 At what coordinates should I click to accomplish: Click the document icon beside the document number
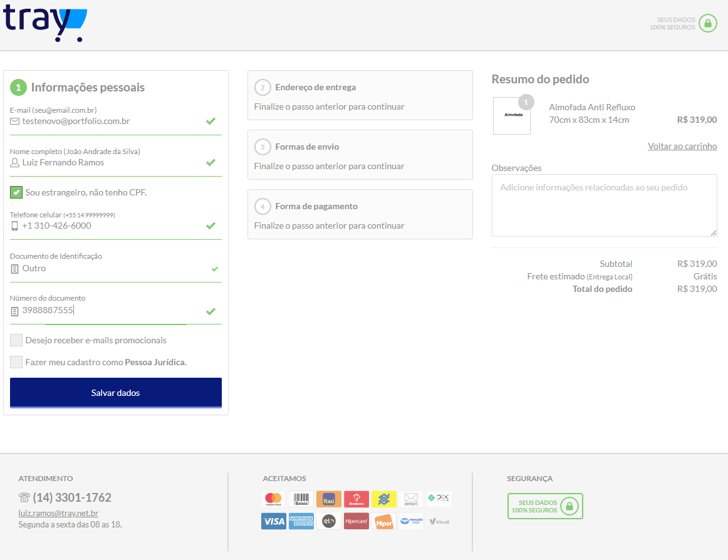click(14, 311)
